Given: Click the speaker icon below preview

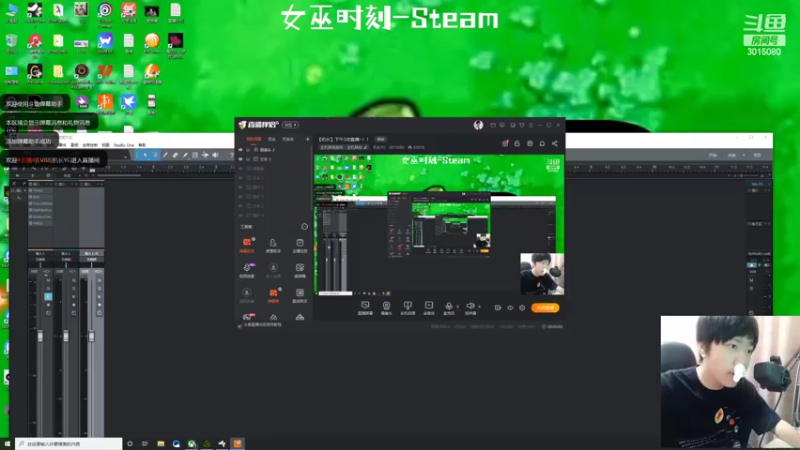Looking at the screenshot, I should click(x=470, y=305).
